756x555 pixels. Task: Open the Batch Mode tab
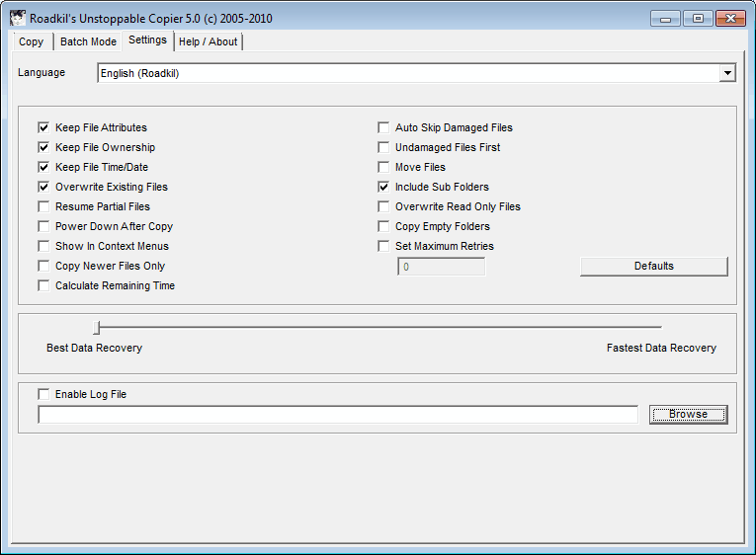pos(88,41)
